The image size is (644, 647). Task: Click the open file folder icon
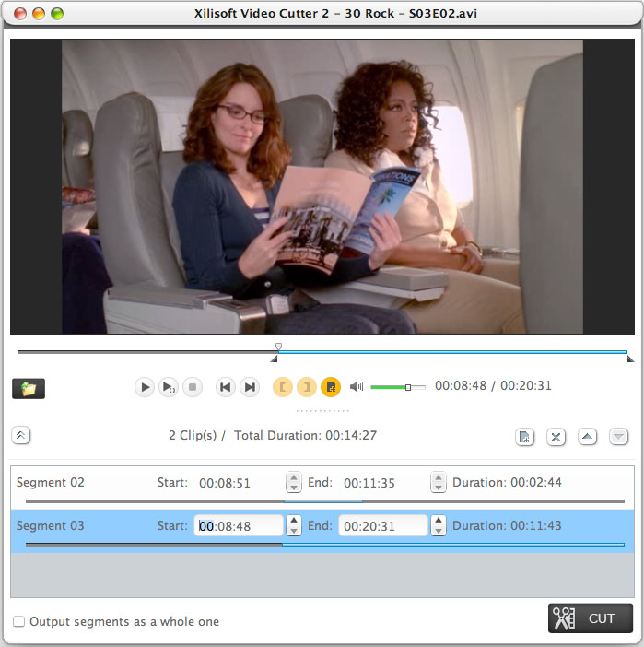(x=29, y=388)
